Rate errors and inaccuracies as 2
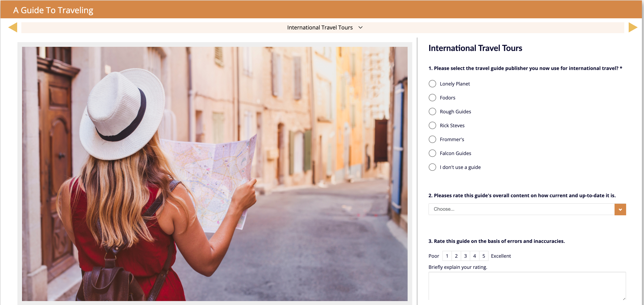The image size is (644, 305). tap(456, 256)
